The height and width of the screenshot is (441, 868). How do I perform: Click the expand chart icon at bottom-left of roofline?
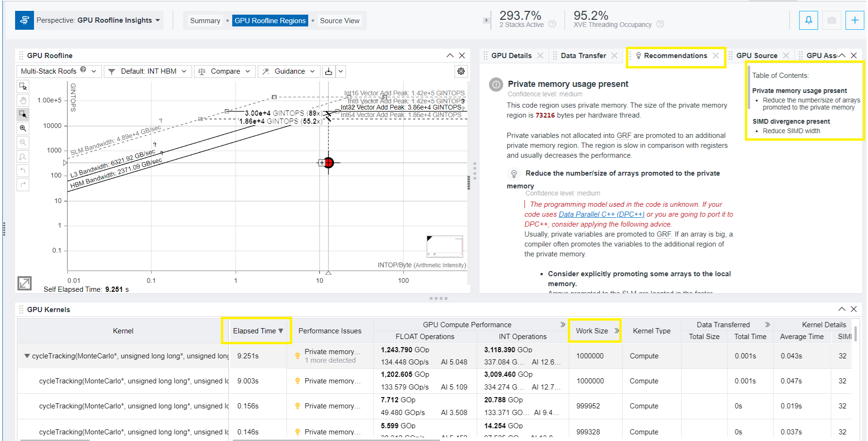[25, 283]
